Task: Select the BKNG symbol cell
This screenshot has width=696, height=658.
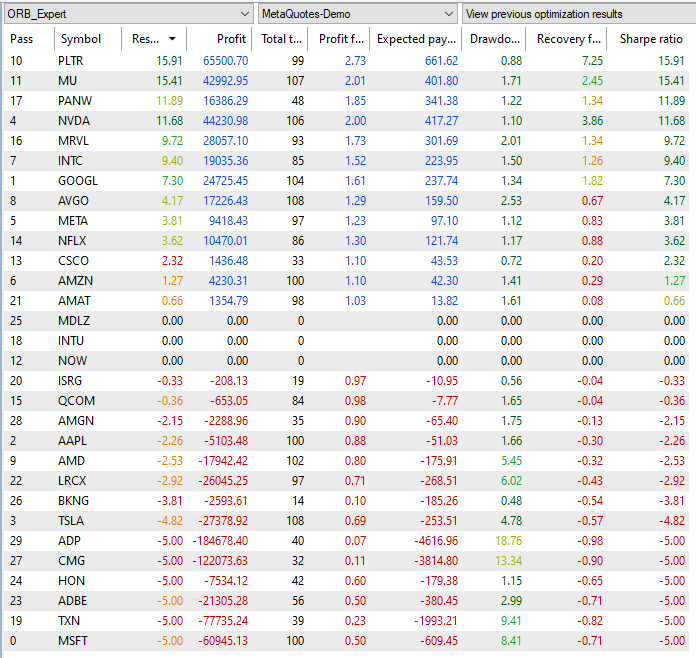Action: click(x=73, y=500)
